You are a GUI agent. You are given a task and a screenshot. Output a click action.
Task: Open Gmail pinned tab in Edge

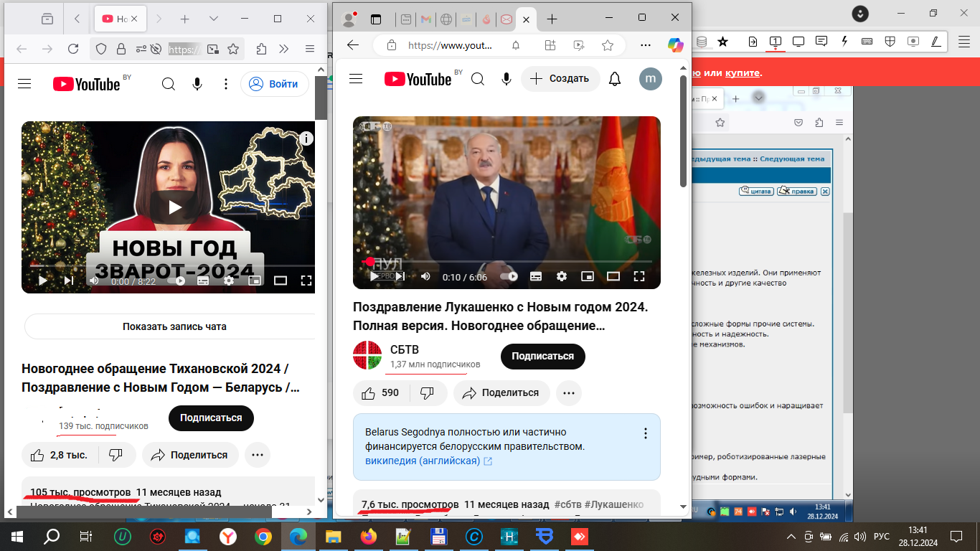click(426, 19)
